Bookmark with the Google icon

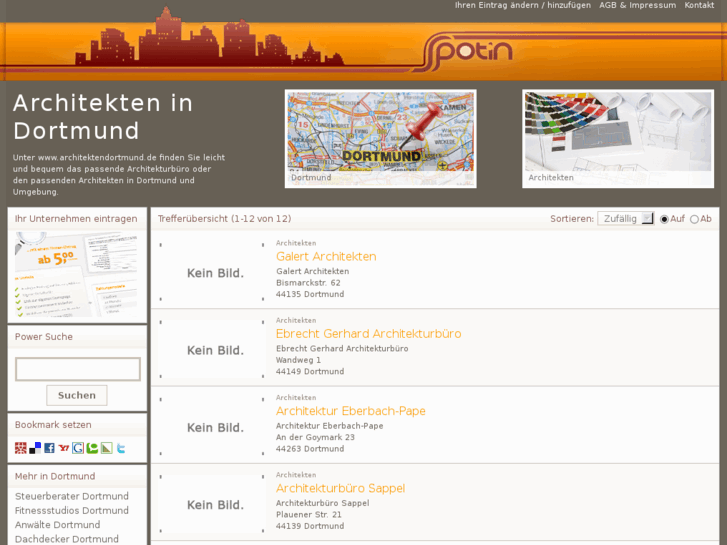(x=78, y=448)
